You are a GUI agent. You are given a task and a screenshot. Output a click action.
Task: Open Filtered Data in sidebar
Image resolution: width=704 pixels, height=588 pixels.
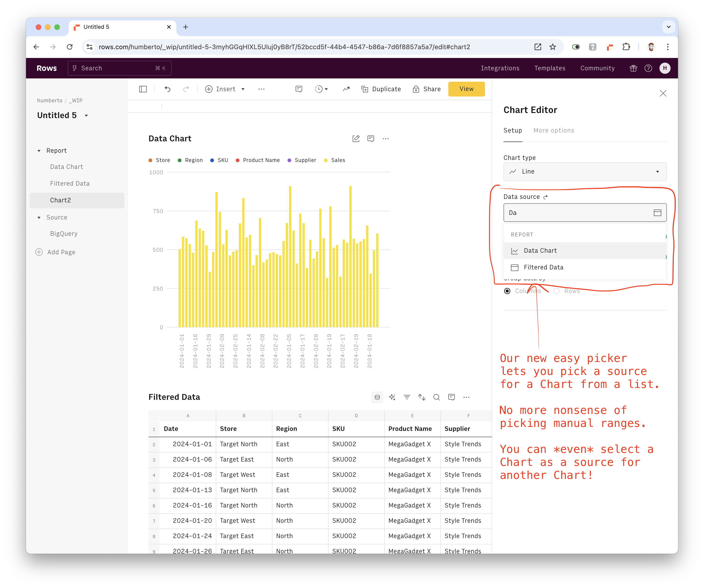(x=70, y=183)
